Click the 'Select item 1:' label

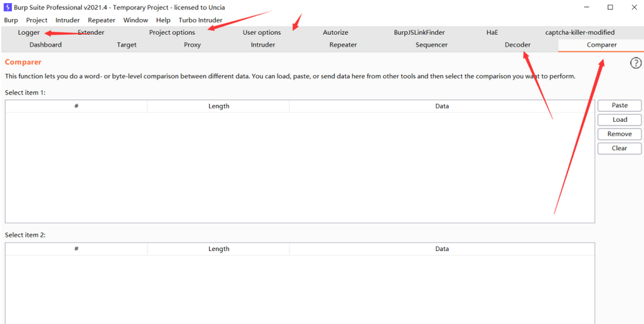[x=25, y=93]
